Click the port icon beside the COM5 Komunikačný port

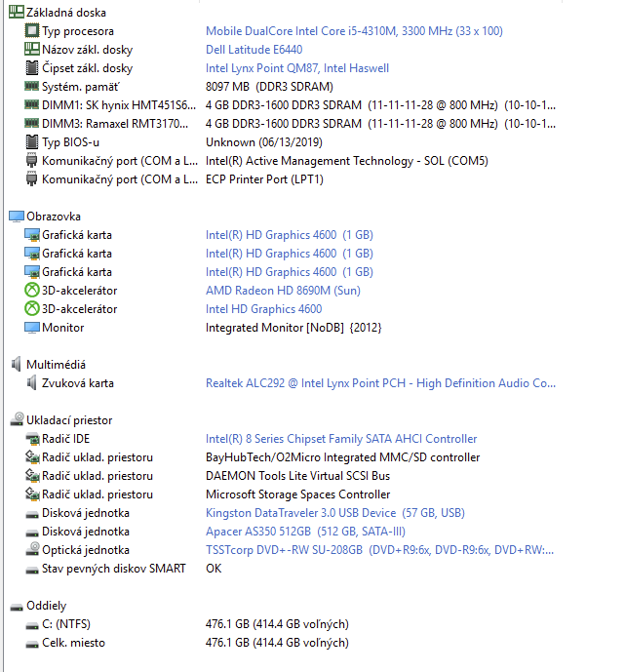tap(32, 161)
